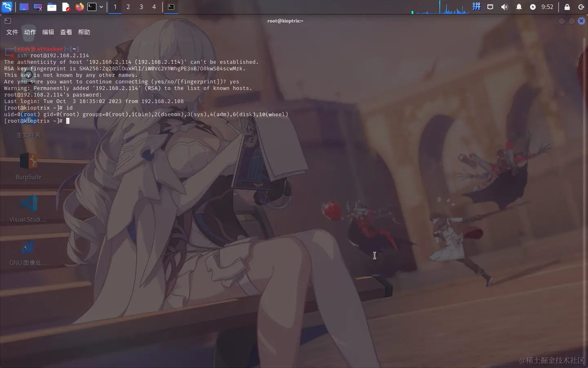The height and width of the screenshot is (368, 588).
Task: Open the notifications bell icon
Action: coord(519,7)
